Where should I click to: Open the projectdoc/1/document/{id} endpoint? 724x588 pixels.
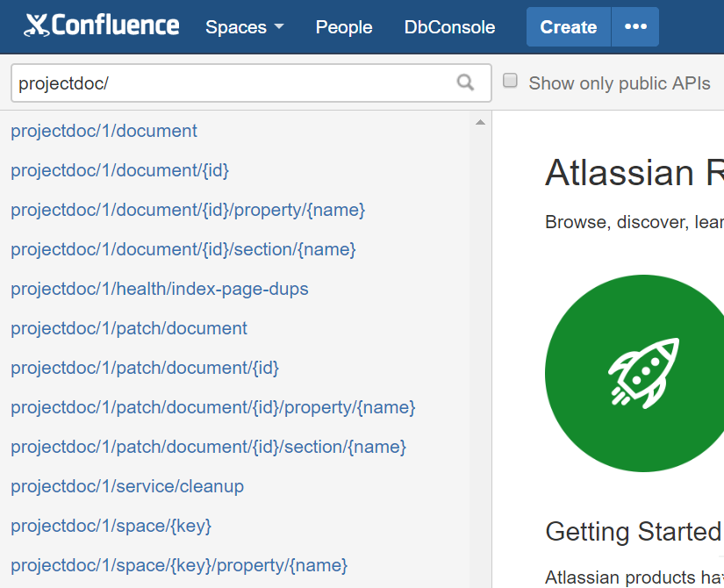(119, 169)
